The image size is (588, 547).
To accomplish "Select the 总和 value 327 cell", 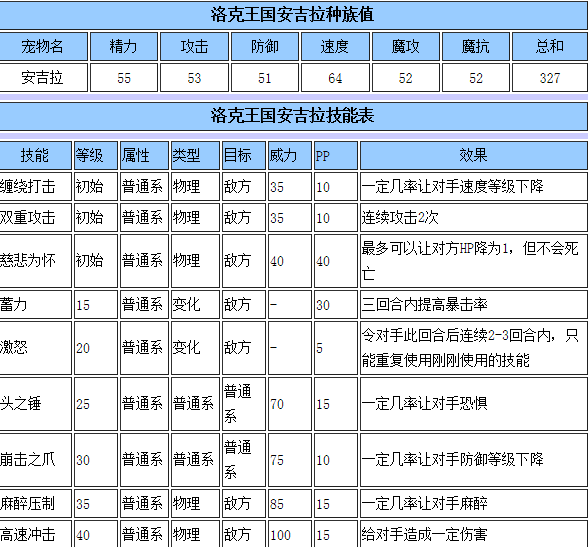I will (549, 78).
